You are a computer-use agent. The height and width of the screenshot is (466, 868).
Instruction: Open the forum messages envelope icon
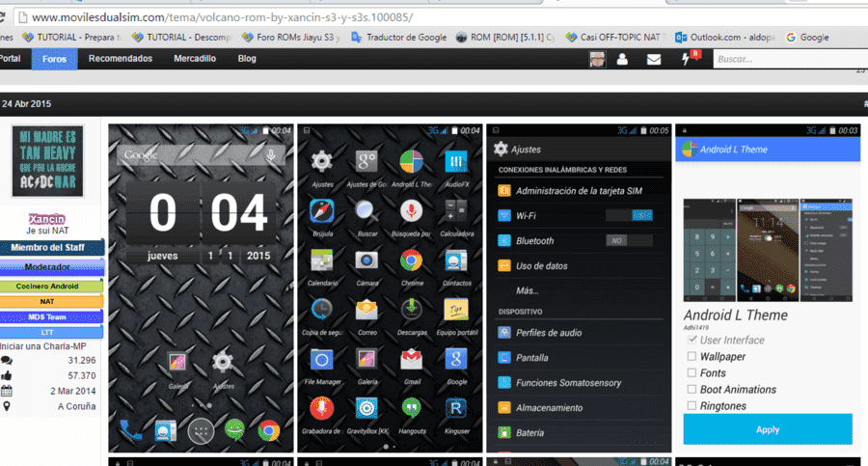pos(654,59)
